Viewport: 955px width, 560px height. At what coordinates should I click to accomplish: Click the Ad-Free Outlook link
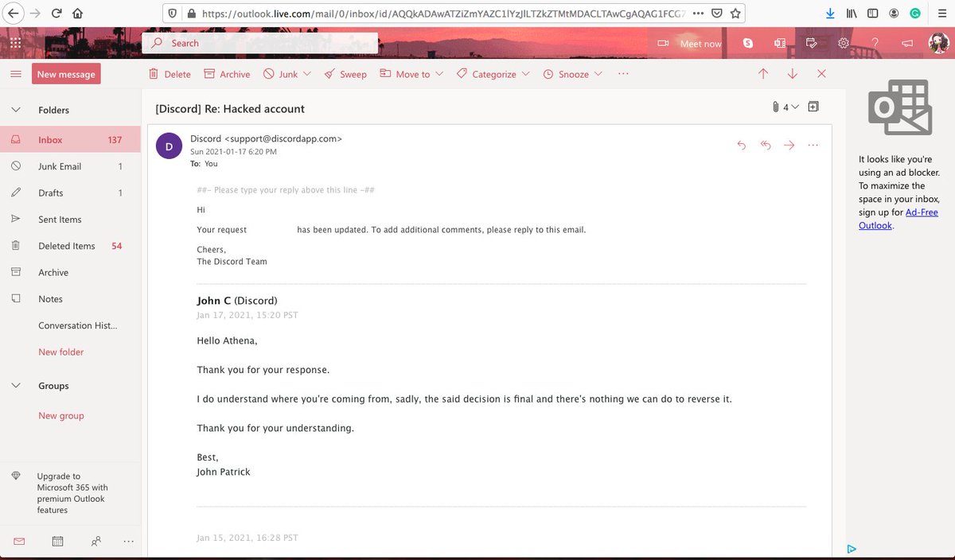coord(898,219)
